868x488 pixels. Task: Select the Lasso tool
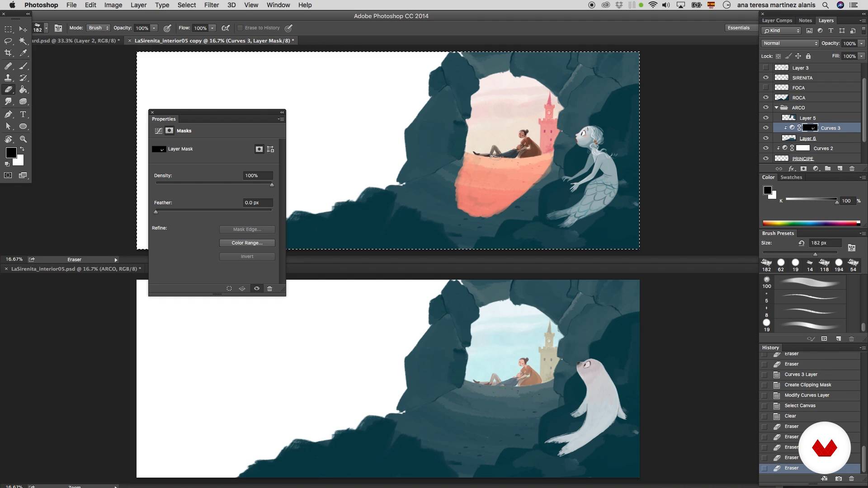[x=8, y=41]
